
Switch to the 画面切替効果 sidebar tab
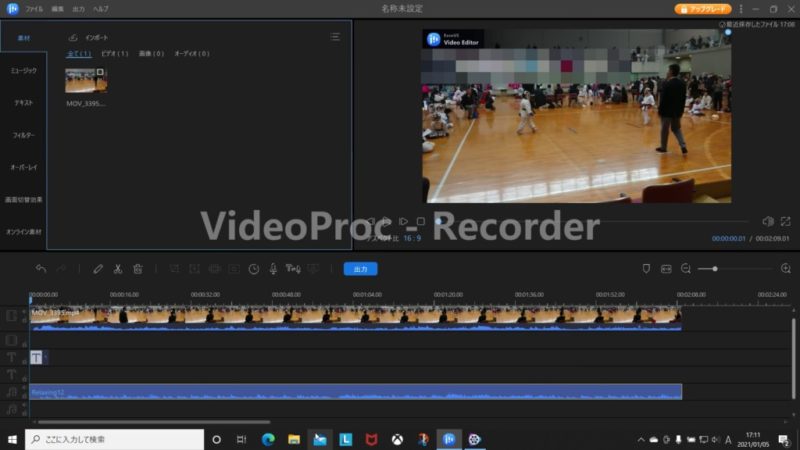(23, 199)
